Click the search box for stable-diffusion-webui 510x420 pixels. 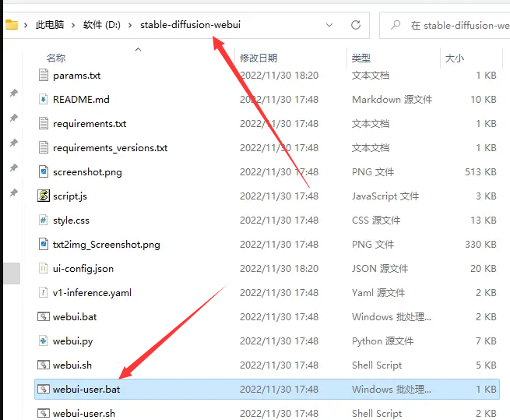coord(452,25)
